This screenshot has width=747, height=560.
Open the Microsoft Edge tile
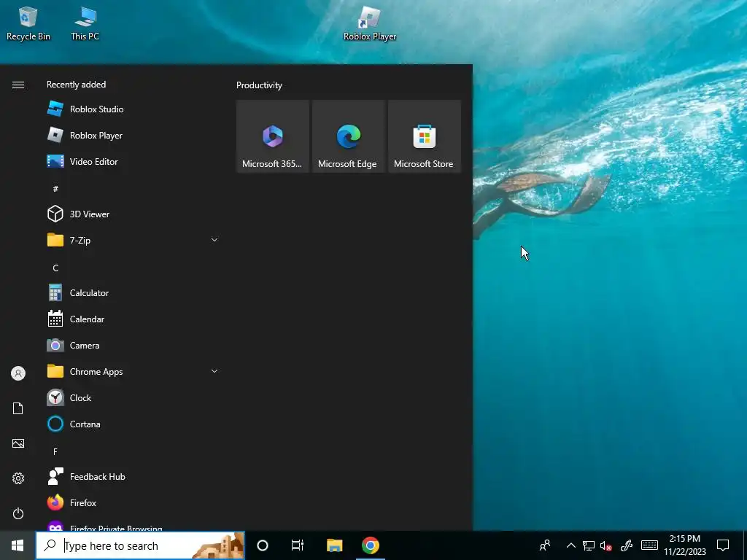click(x=348, y=136)
